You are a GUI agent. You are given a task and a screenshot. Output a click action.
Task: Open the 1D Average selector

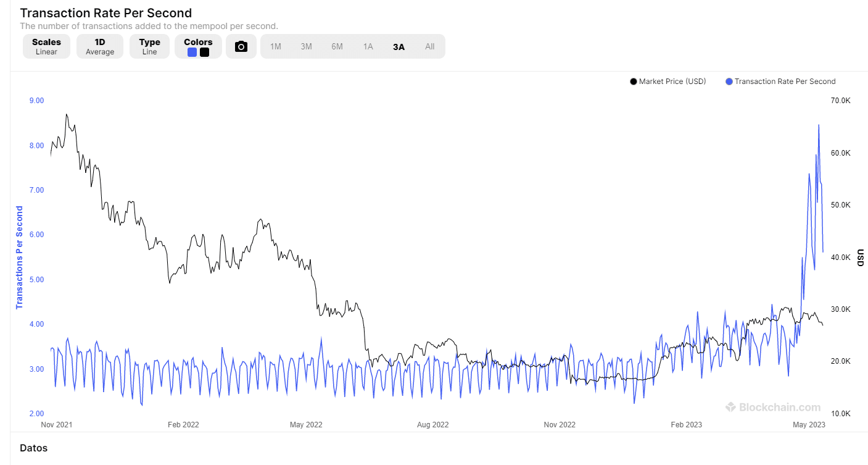point(100,46)
